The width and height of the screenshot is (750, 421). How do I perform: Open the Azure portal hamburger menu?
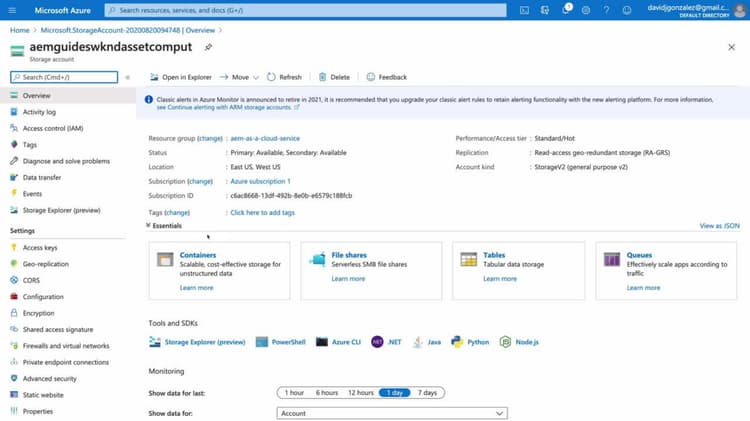coord(12,10)
